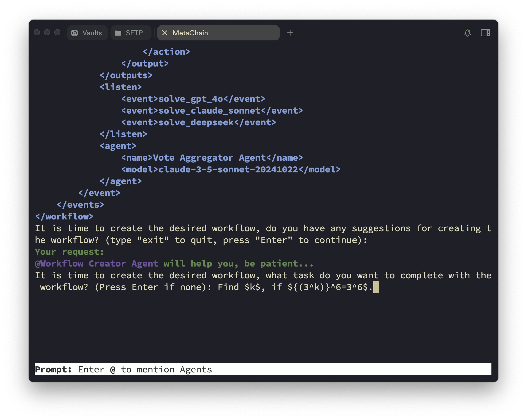Place cursor at the blinking block cursor
527x420 pixels.
[376, 287]
